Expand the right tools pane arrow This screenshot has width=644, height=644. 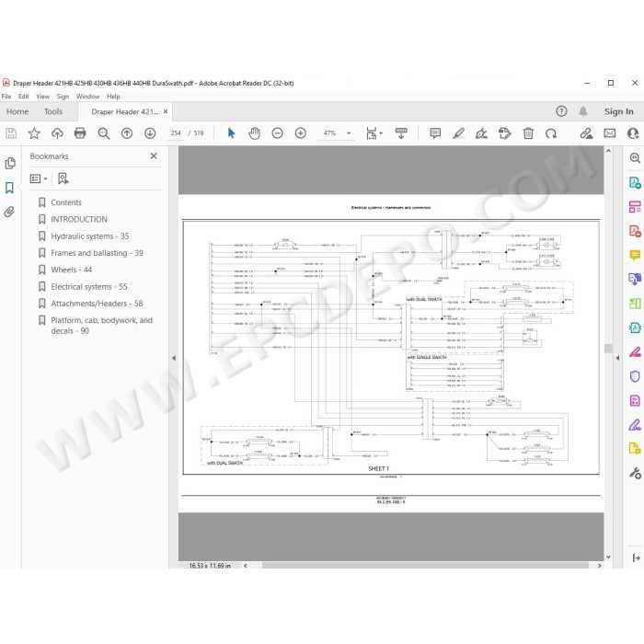617,358
